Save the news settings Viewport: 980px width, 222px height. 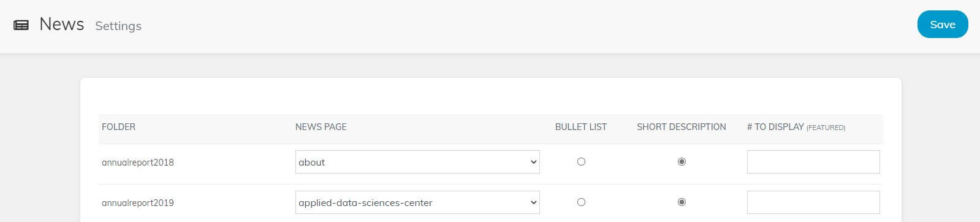click(x=942, y=25)
